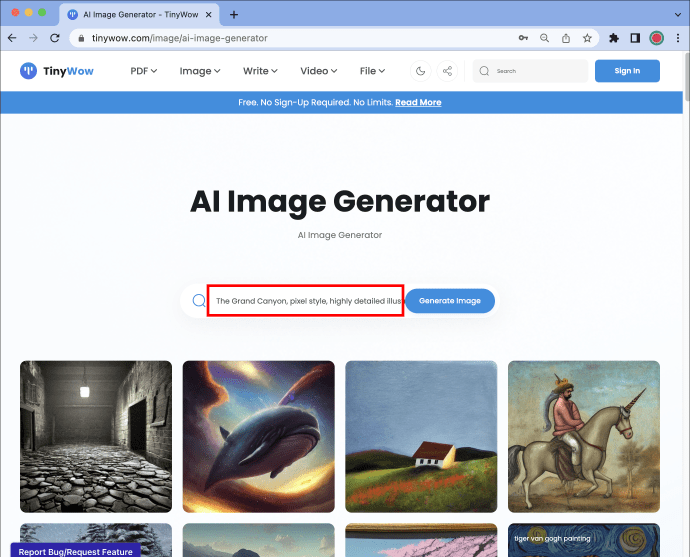Open the Read More link
This screenshot has height=557, width=690.
tap(418, 103)
